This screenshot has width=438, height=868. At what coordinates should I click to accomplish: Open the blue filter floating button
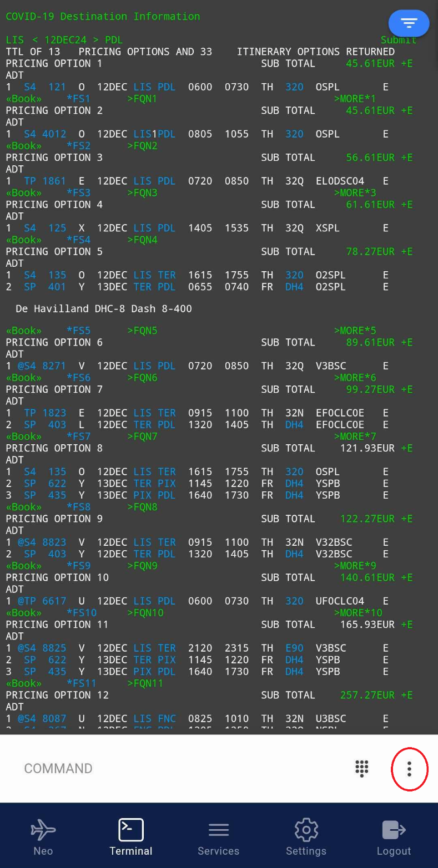pos(409,23)
